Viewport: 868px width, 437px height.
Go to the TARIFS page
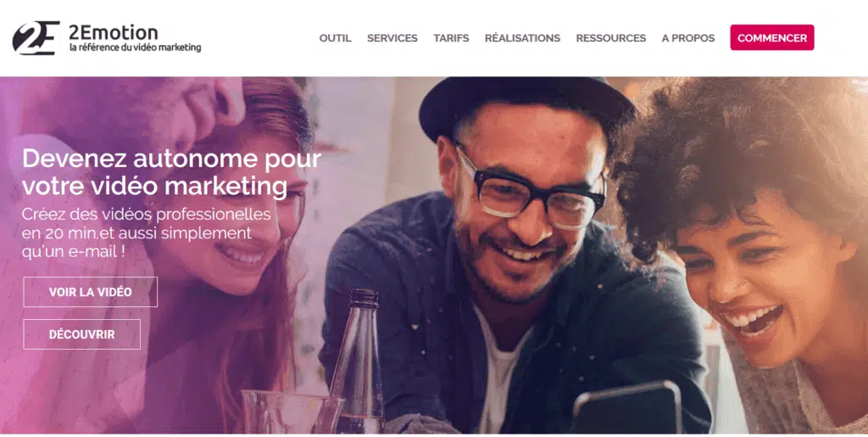pos(451,38)
